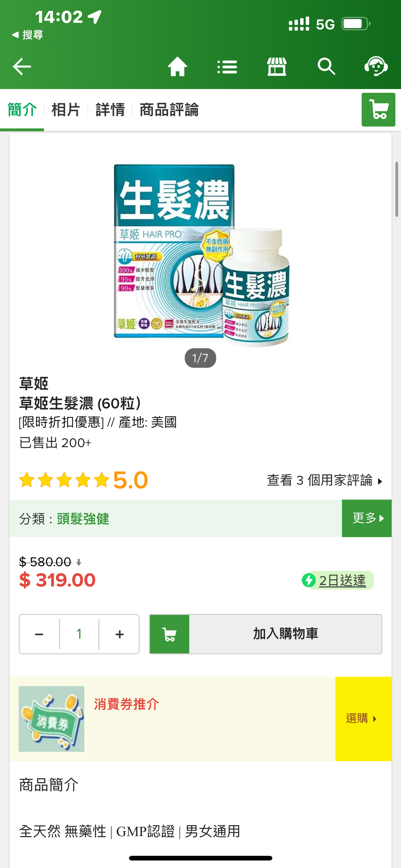Switch to the 相片 tab
The height and width of the screenshot is (868, 401).
tap(66, 110)
